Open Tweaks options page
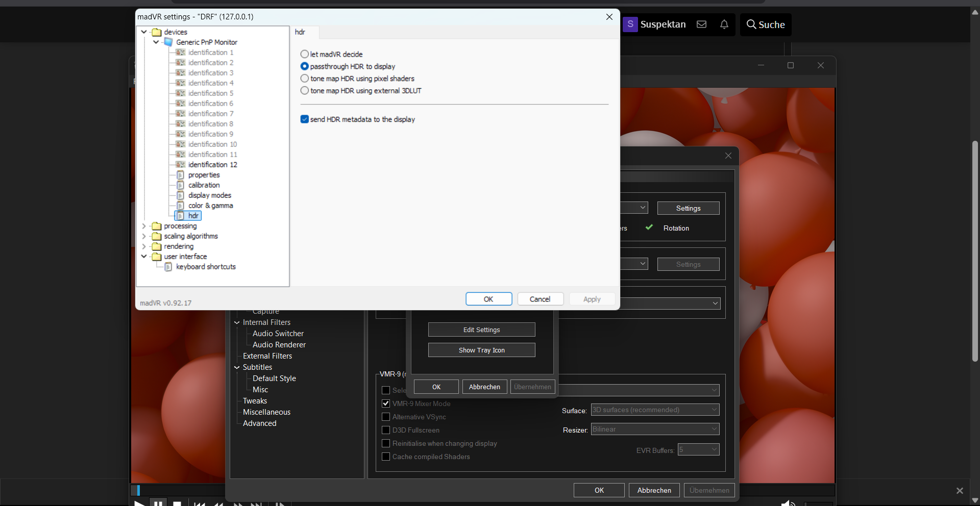 tap(255, 401)
